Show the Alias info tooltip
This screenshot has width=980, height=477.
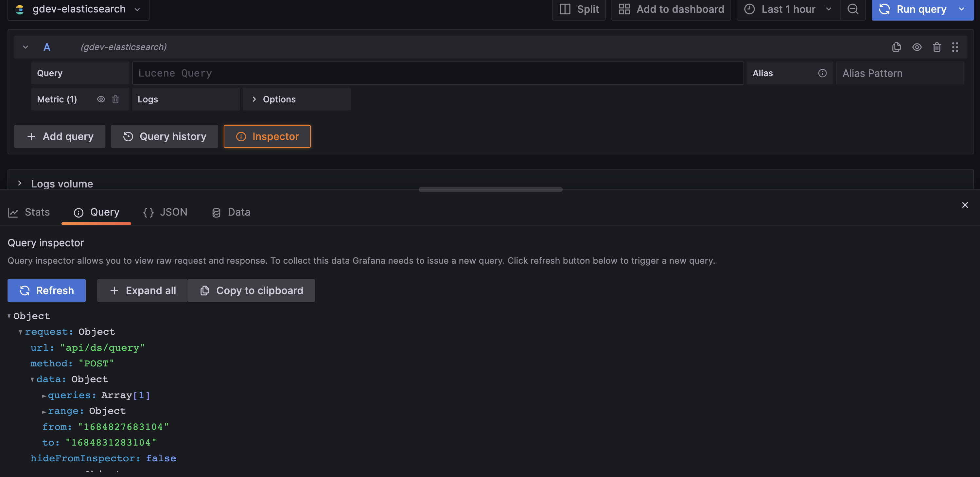822,73
